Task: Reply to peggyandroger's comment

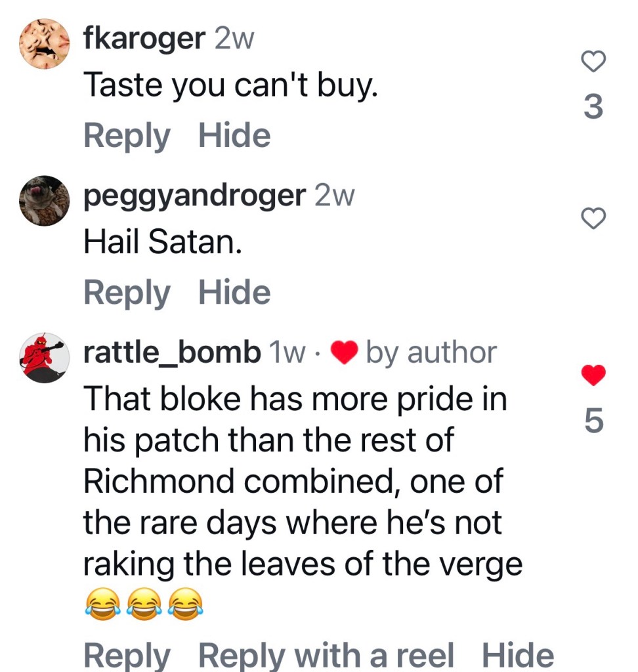Action: [127, 293]
